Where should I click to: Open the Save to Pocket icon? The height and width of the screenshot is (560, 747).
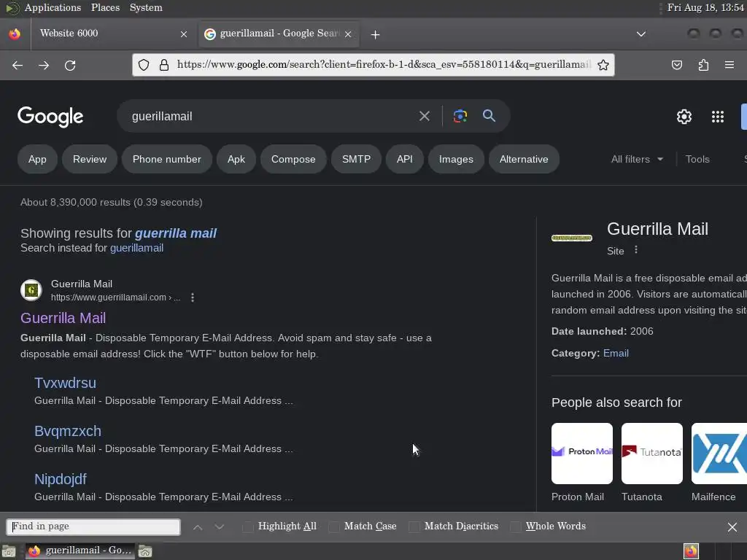(676, 65)
